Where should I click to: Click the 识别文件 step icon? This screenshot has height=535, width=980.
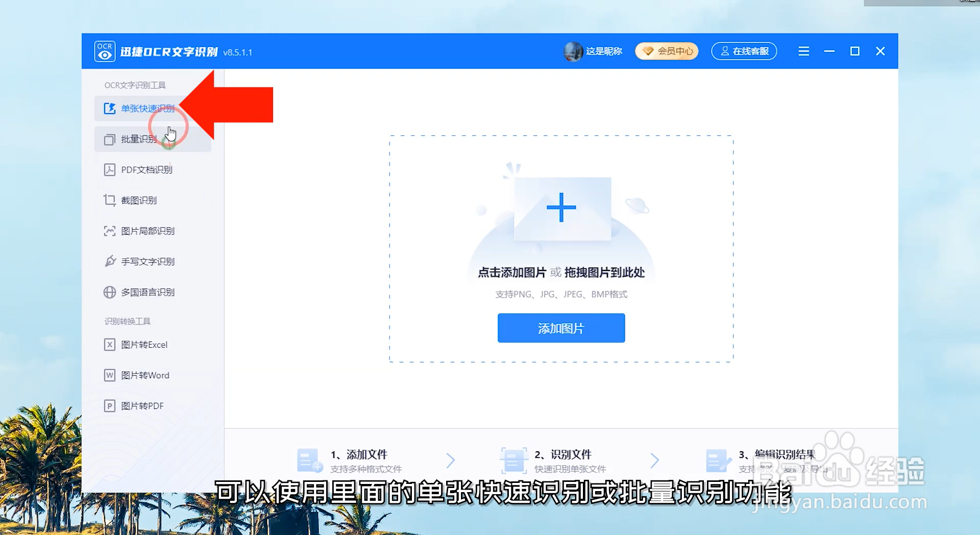pos(513,460)
